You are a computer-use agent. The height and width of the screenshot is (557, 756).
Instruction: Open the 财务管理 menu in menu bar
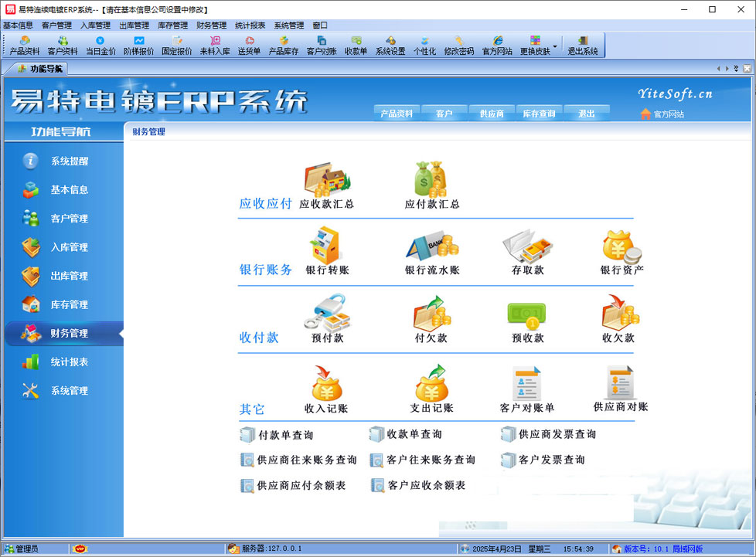click(212, 25)
